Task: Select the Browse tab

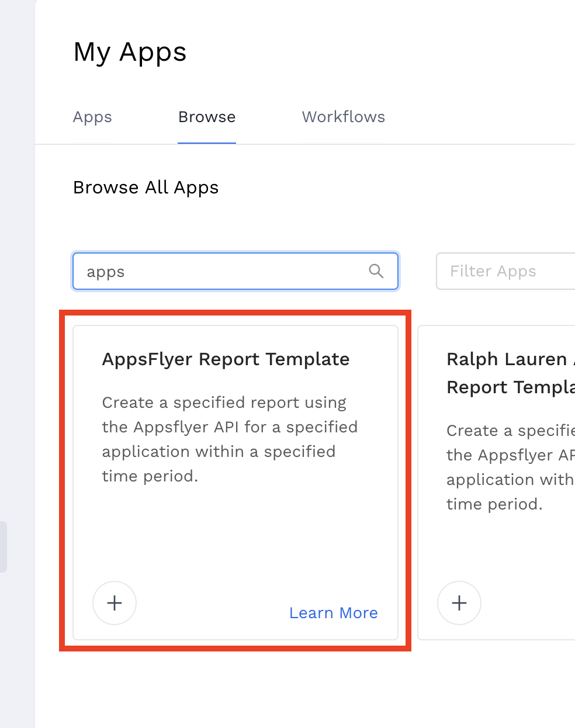Action: tap(206, 117)
